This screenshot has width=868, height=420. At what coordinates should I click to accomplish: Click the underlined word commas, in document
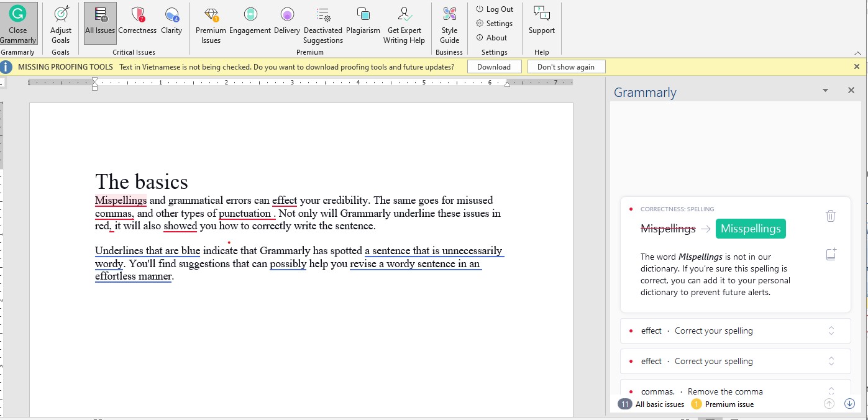coord(114,214)
